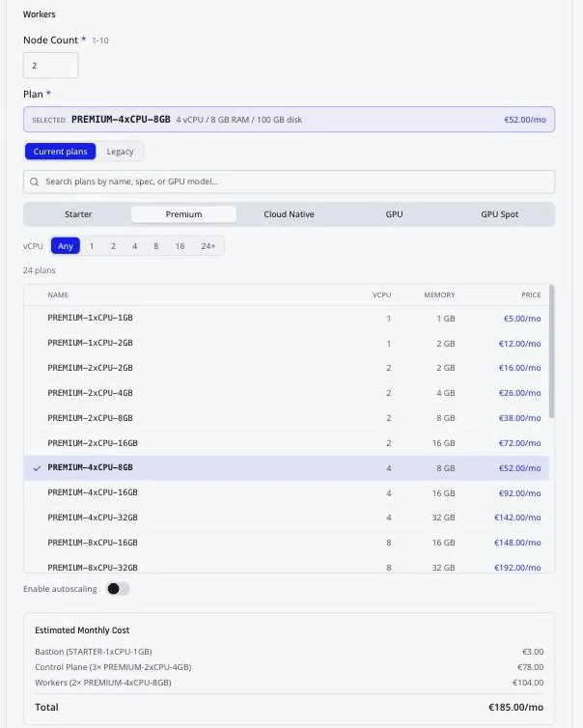
Task: Select the PREMIUM-8xCPU-16GB plan row
Action: (287, 543)
